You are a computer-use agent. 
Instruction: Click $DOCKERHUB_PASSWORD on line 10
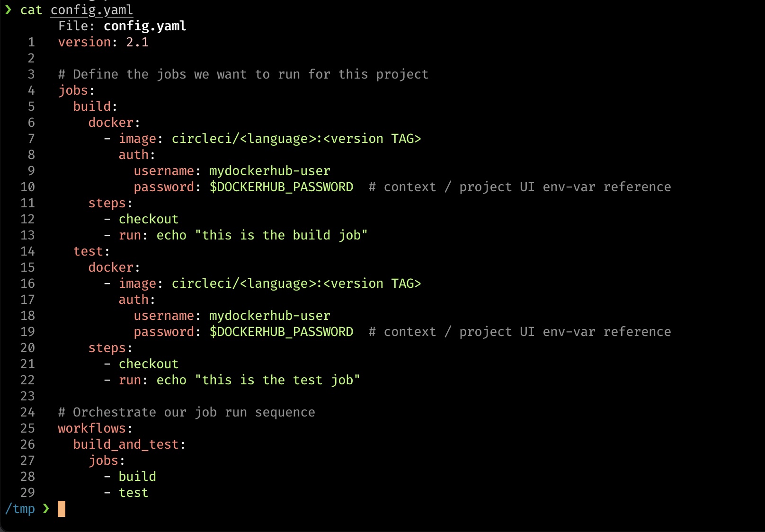(x=281, y=187)
